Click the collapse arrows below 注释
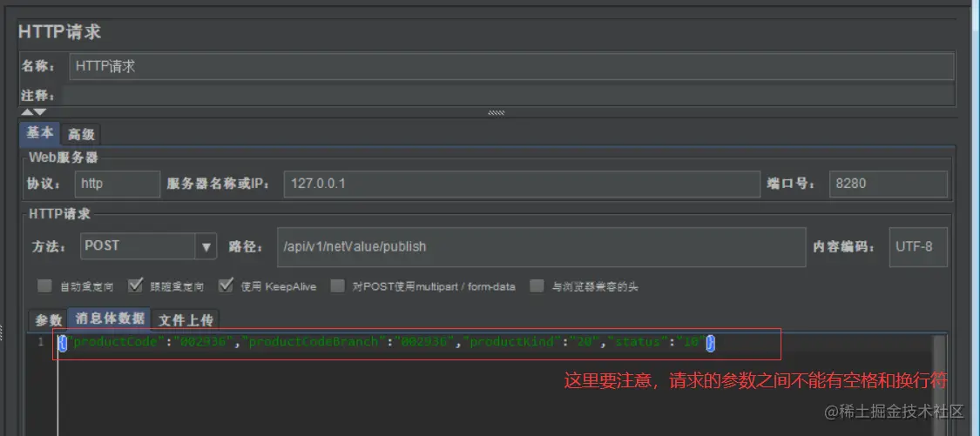 [x=34, y=111]
